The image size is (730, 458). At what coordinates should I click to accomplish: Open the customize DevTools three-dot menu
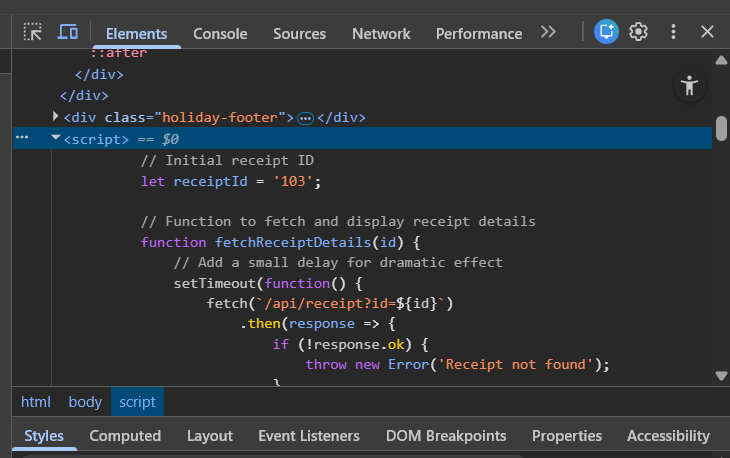[673, 32]
